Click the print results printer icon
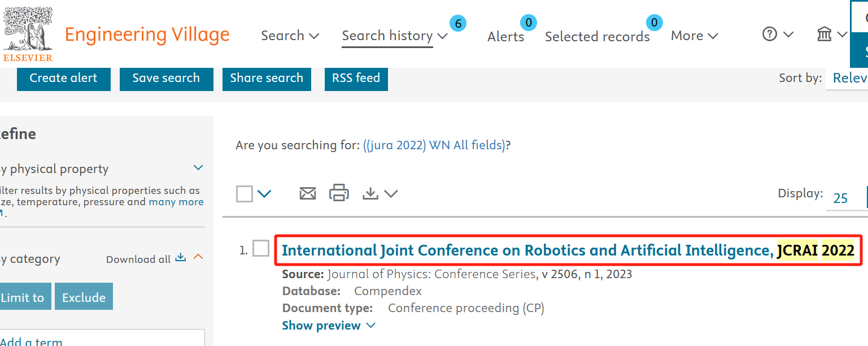The height and width of the screenshot is (346, 868). click(x=339, y=193)
